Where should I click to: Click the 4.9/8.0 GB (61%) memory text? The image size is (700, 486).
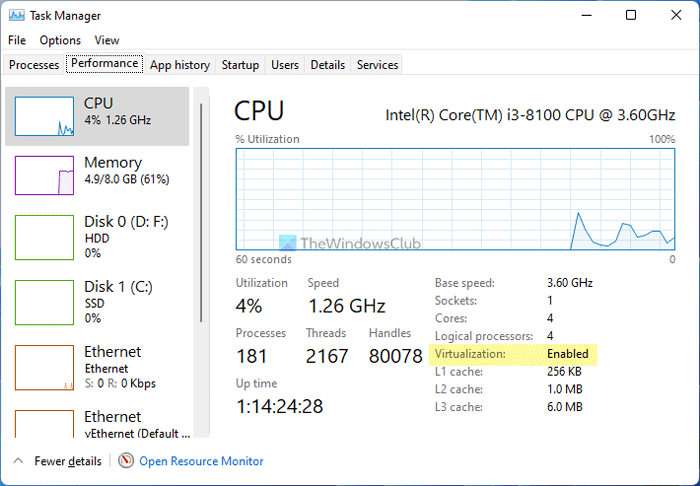127,180
